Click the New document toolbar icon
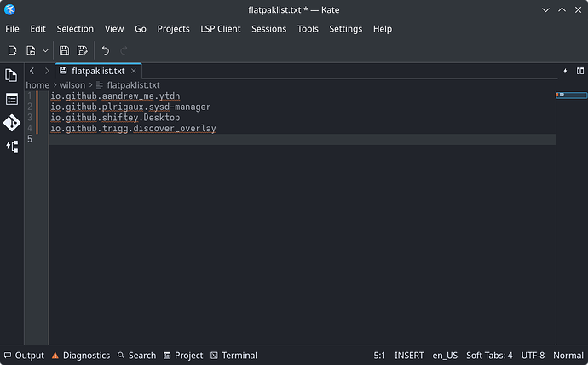 tap(13, 50)
